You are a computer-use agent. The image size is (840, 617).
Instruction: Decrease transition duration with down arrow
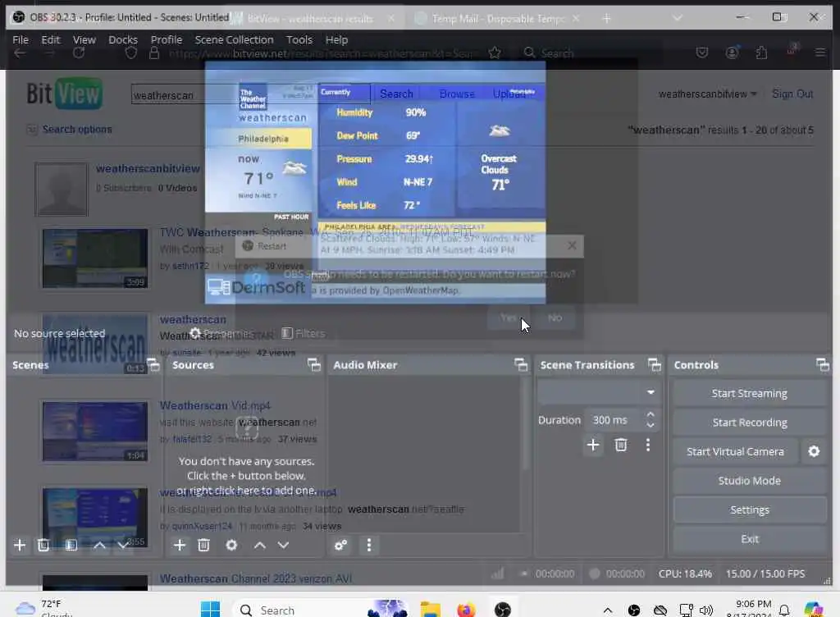click(x=651, y=425)
